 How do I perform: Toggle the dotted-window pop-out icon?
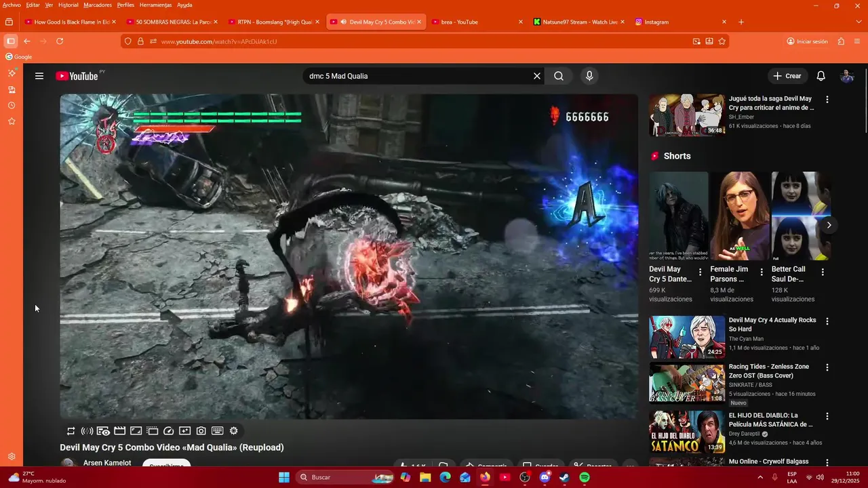point(153,431)
